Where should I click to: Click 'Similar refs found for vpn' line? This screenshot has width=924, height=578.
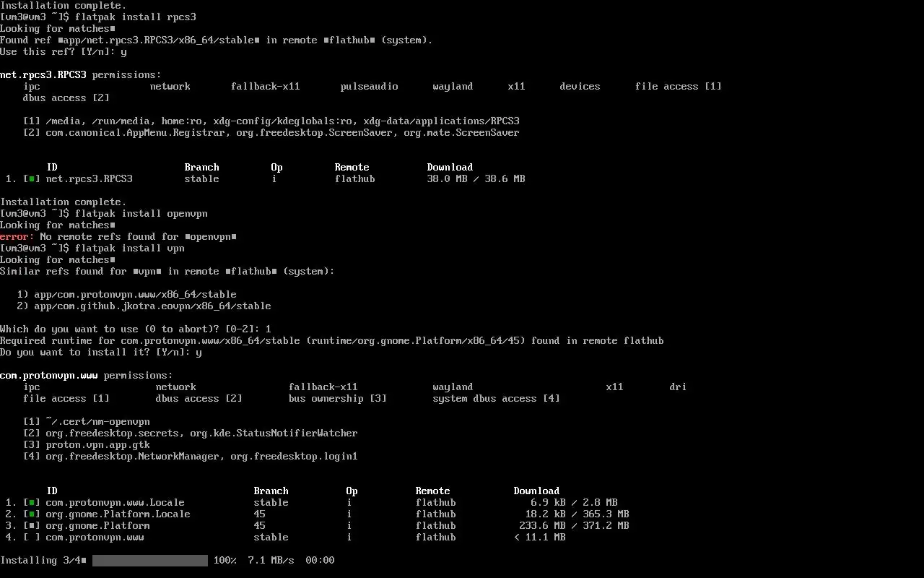pos(167,272)
